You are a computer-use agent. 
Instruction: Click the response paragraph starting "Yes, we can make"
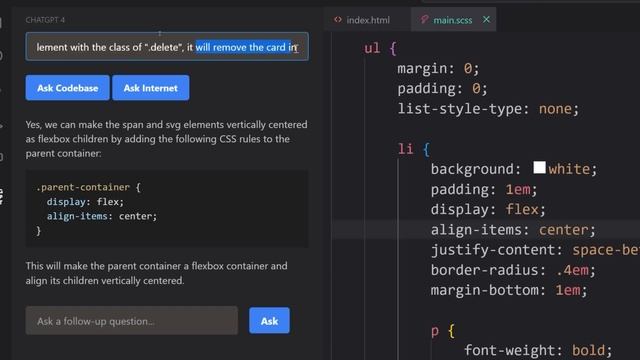[x=167, y=139]
